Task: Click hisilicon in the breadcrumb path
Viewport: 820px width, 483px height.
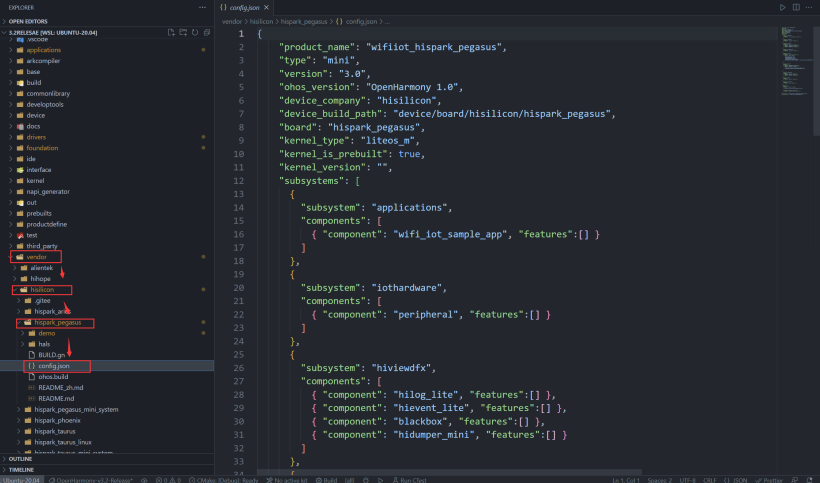Action: (261, 21)
